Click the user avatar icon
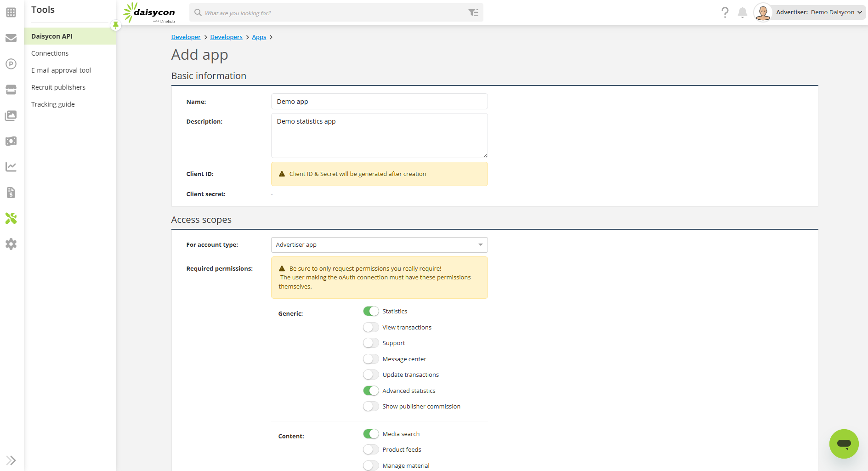Screen dimensions: 868x471 pyautogui.click(x=763, y=12)
